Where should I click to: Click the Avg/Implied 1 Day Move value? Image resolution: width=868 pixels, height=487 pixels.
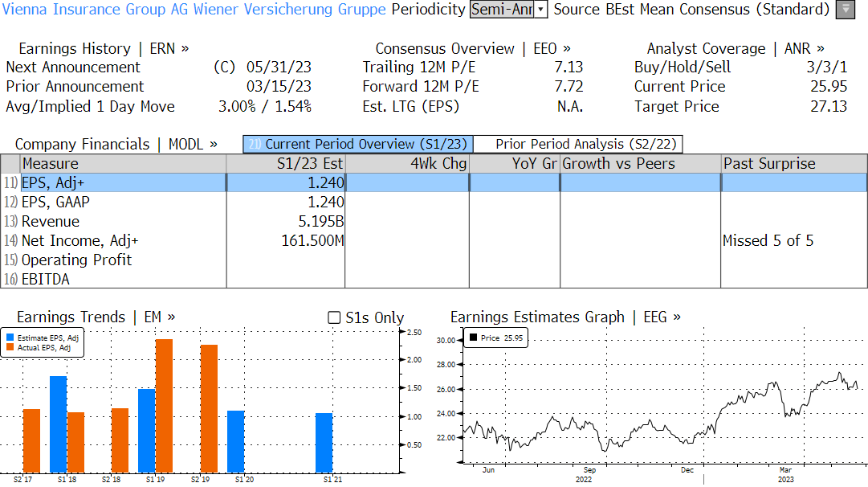coord(265,106)
